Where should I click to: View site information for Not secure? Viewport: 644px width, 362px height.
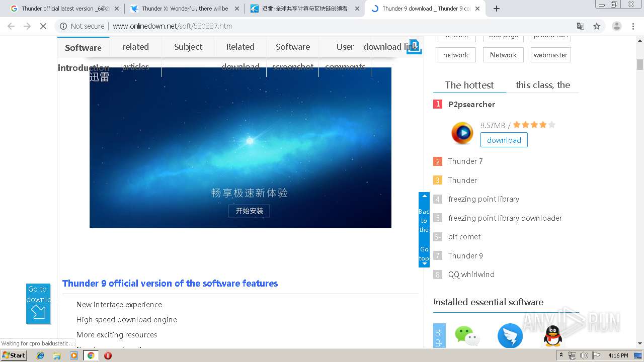[83, 26]
